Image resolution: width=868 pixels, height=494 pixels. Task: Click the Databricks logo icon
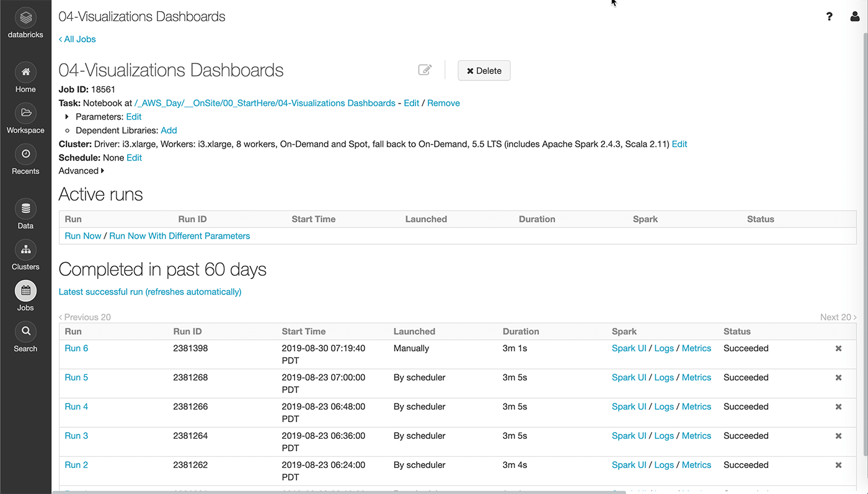click(x=25, y=17)
